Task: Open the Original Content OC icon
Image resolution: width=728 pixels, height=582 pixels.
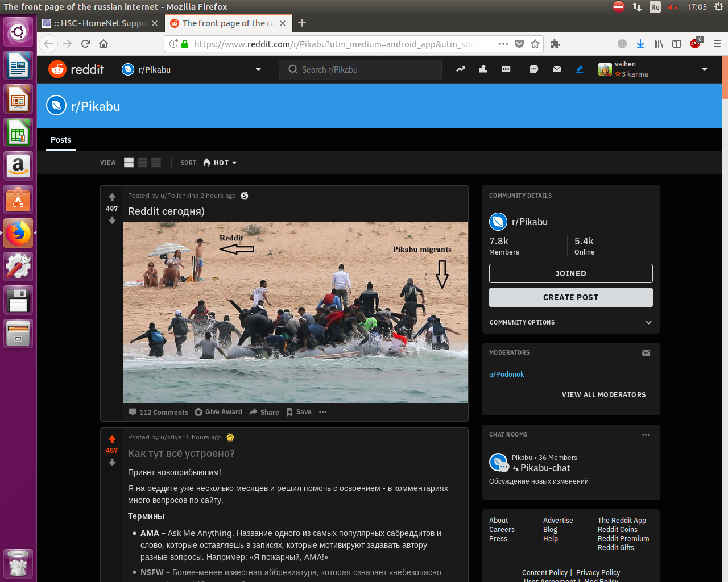Action: [x=506, y=69]
